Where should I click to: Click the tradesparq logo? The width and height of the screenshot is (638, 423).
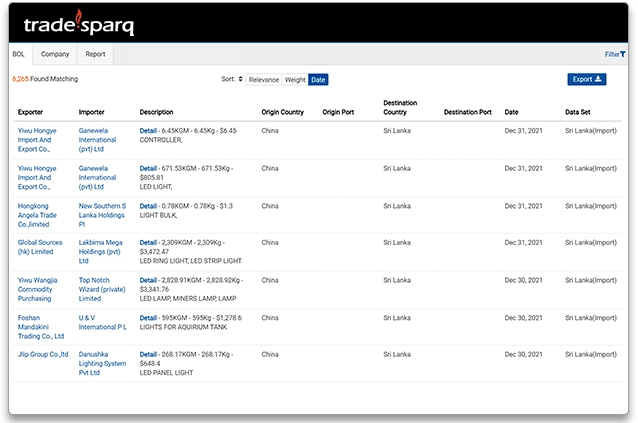pos(79,24)
